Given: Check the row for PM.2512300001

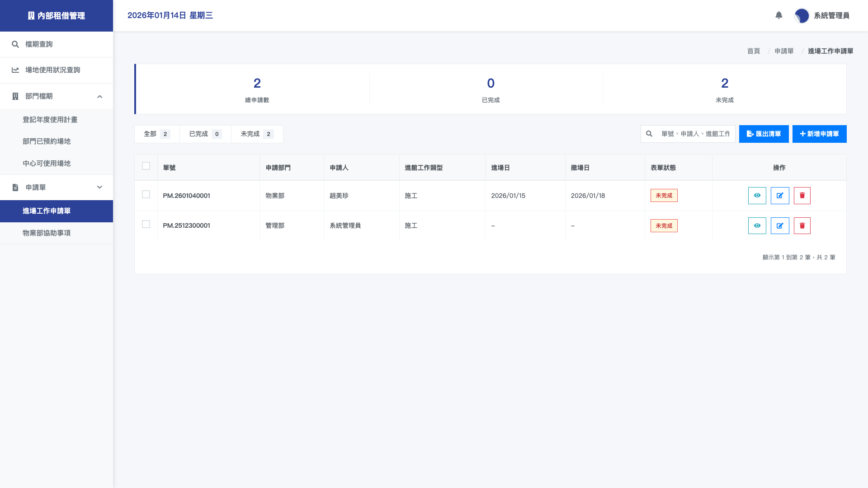Looking at the screenshot, I should point(146,225).
